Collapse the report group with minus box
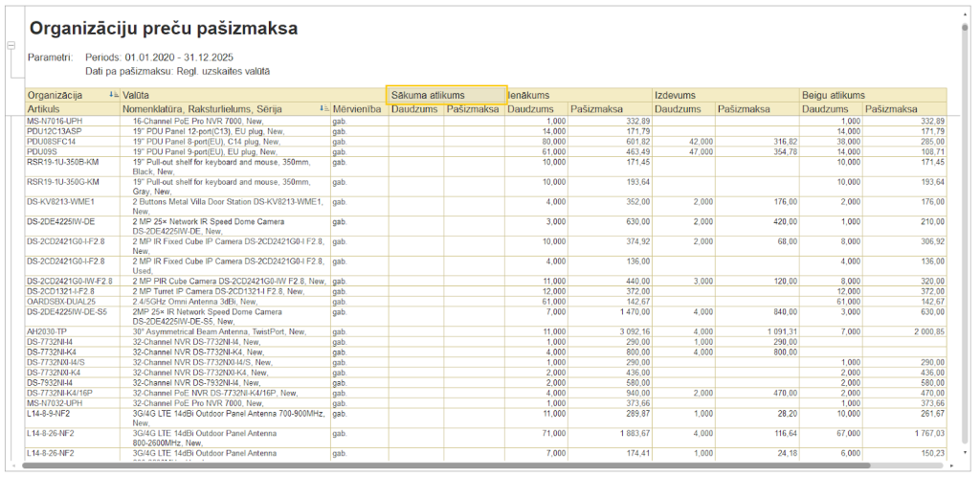 [x=11, y=45]
